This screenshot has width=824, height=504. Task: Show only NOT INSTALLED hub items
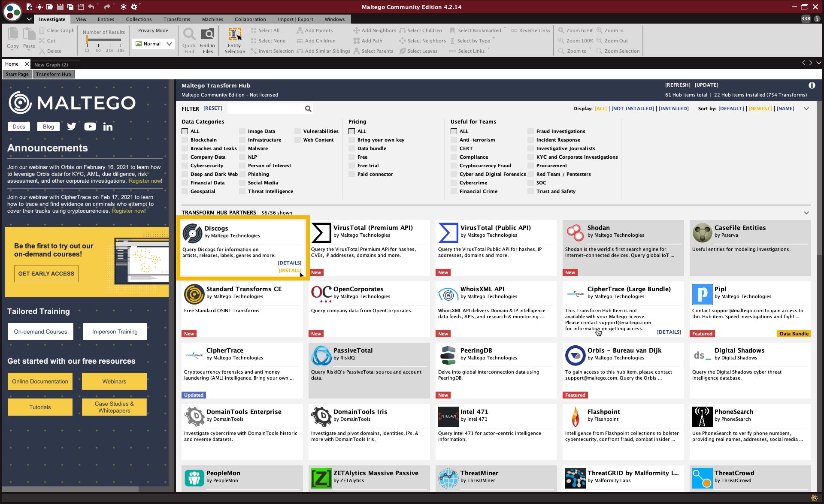click(x=633, y=109)
